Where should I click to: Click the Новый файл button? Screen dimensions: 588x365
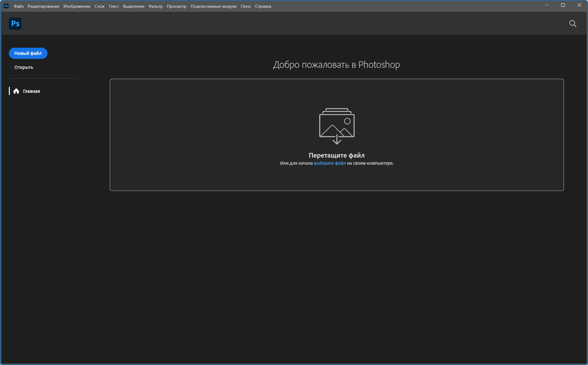28,53
